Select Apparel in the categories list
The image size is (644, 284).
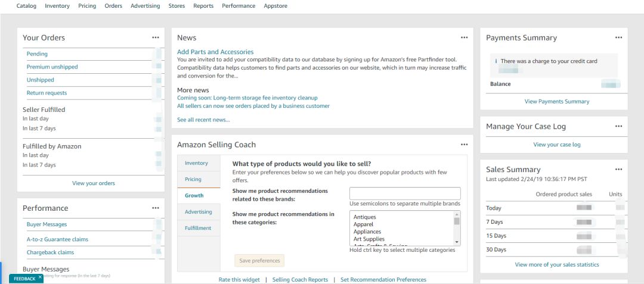363,224
